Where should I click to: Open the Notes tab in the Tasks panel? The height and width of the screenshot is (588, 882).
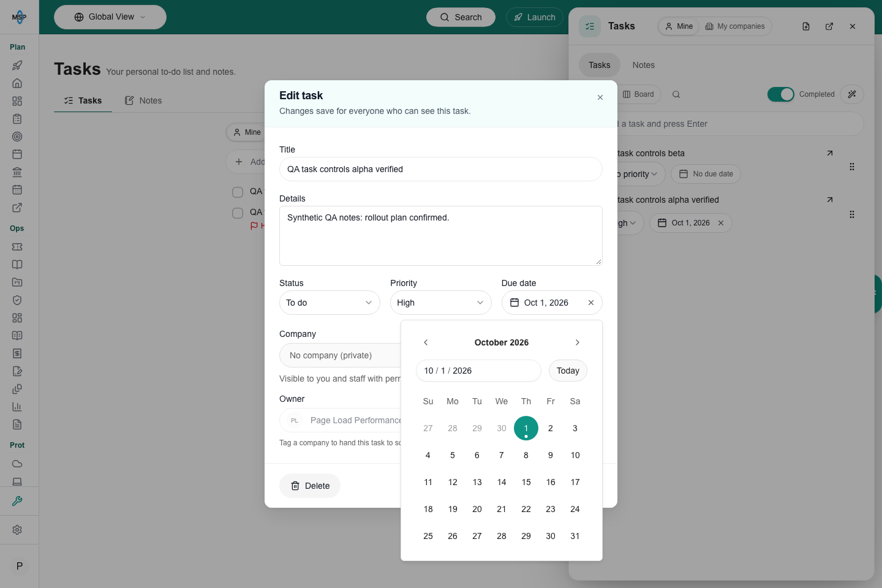[643, 65]
